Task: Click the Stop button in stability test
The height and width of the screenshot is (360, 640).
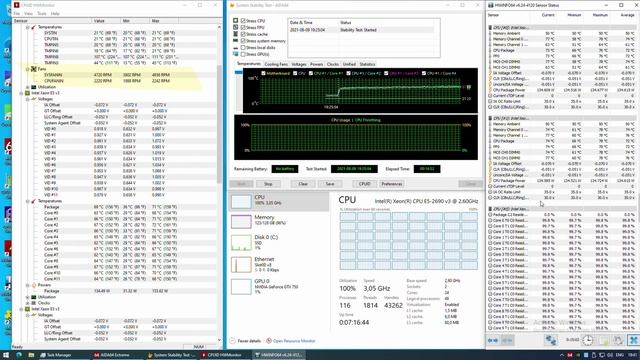Action: pyautogui.click(x=268, y=184)
